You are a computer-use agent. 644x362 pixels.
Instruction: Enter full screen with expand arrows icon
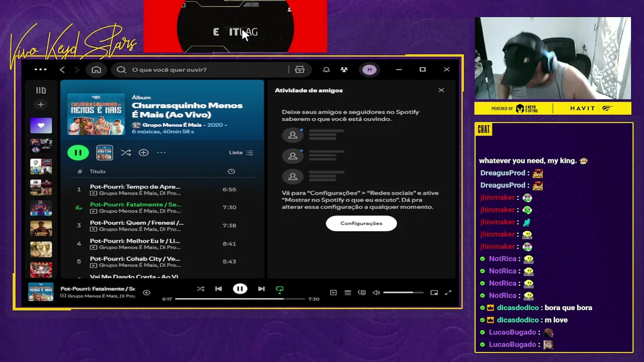coord(448,293)
